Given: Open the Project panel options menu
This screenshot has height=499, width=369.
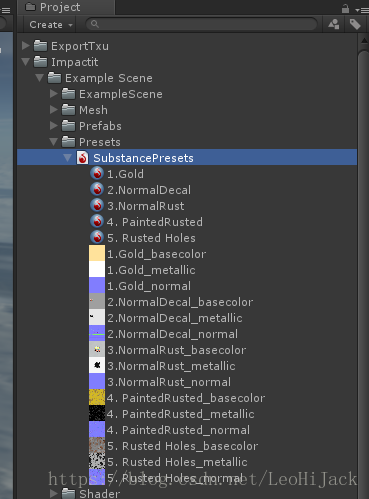Looking at the screenshot, I should click(362, 10).
